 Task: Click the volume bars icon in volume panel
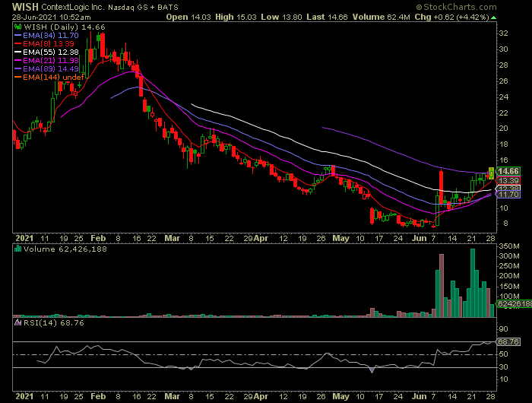(x=18, y=249)
